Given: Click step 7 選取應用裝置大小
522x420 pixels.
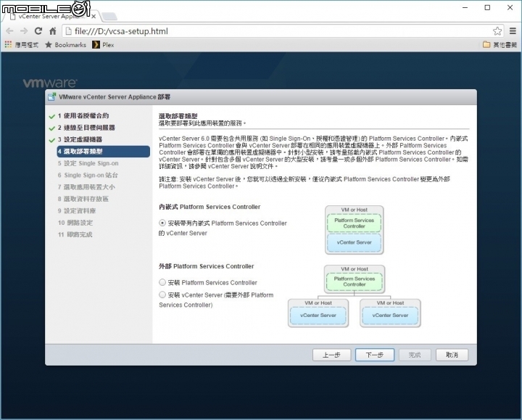Looking at the screenshot, I should (86, 187).
